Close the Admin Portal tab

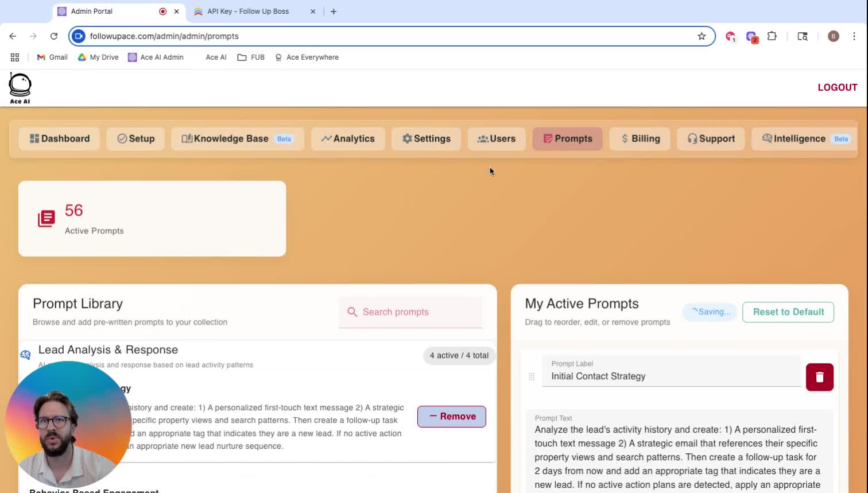point(177,11)
